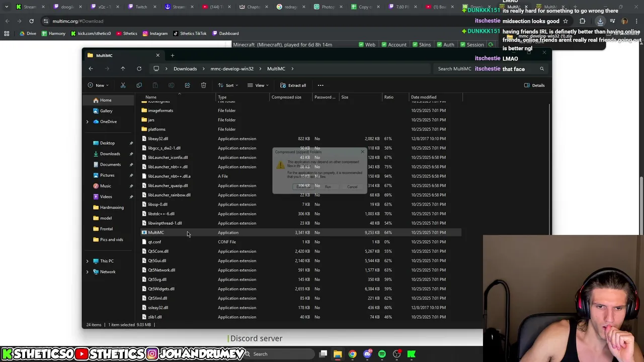Select the MultiMC application file
The height and width of the screenshot is (362, 644).
pyautogui.click(x=301, y=233)
